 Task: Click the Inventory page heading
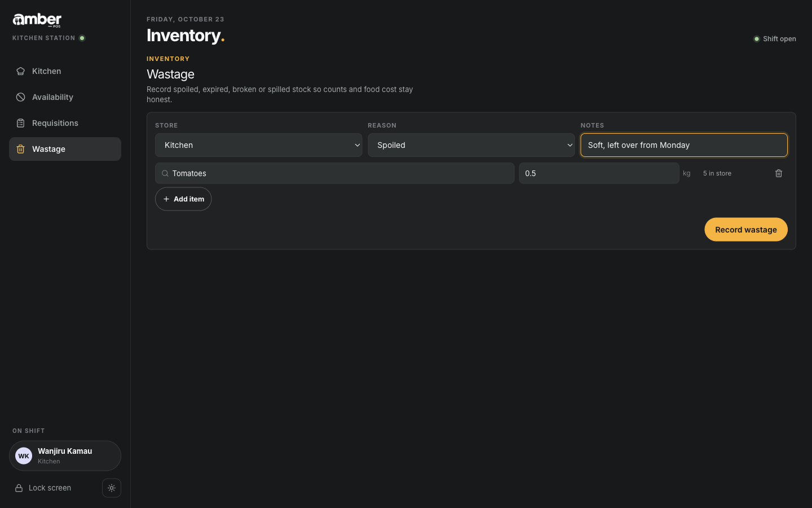click(186, 36)
